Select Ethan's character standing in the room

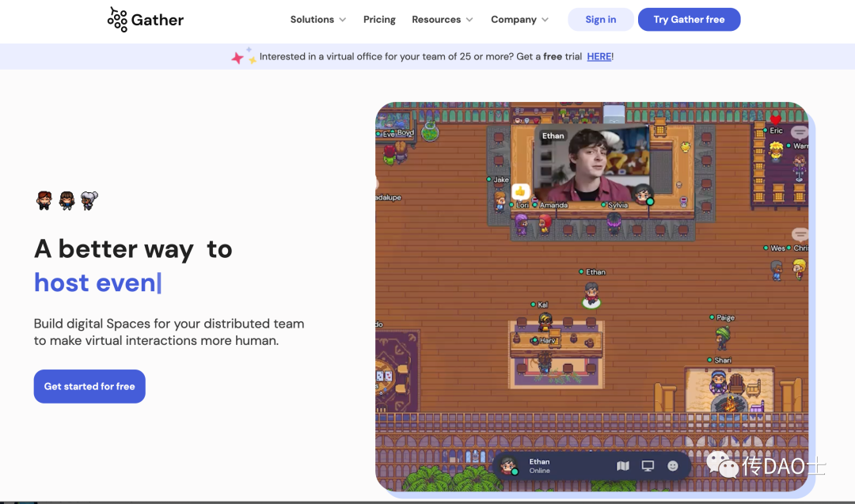tap(591, 293)
